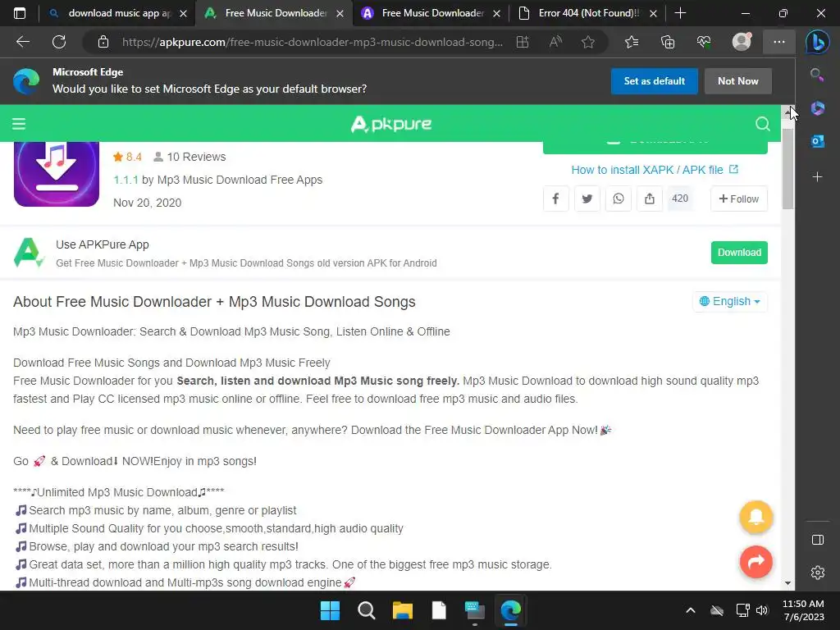Share the app via WhatsApp
Screen dimensions: 840x630
pos(619,199)
